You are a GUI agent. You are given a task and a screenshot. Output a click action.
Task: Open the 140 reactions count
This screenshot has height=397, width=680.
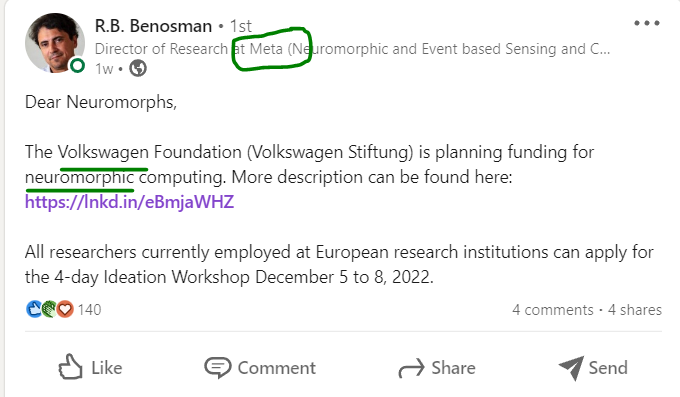(89, 310)
